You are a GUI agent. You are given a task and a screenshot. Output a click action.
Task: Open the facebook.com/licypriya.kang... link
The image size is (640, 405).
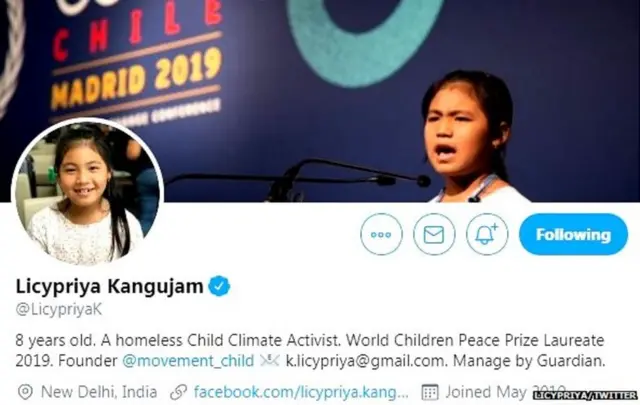[x=301, y=392]
